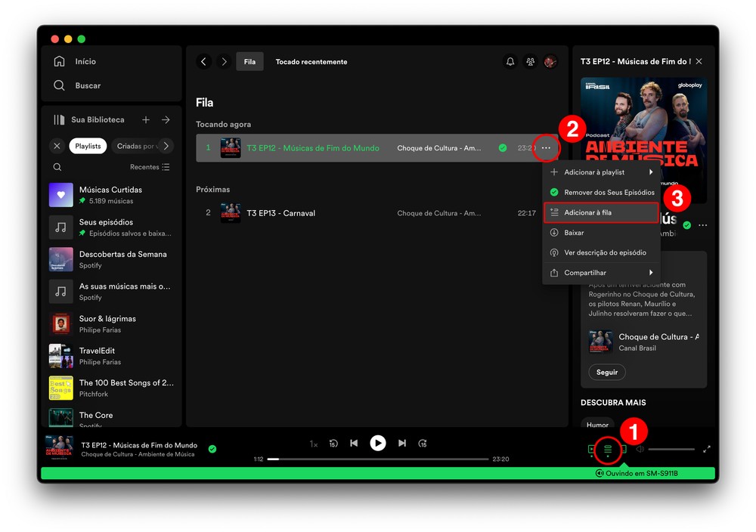756x532 pixels.
Task: Toggle the Playlists filter chip
Action: coord(88,146)
